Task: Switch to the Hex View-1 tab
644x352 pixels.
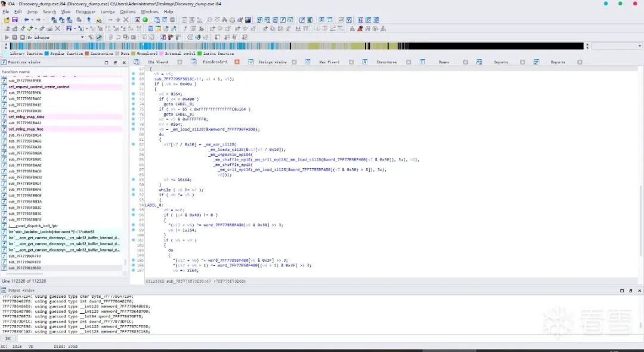Action: (x=329, y=62)
